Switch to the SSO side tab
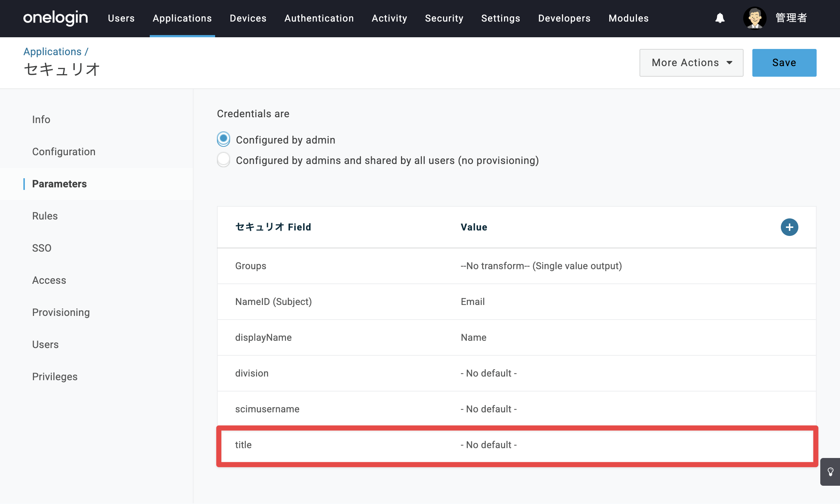 [42, 248]
